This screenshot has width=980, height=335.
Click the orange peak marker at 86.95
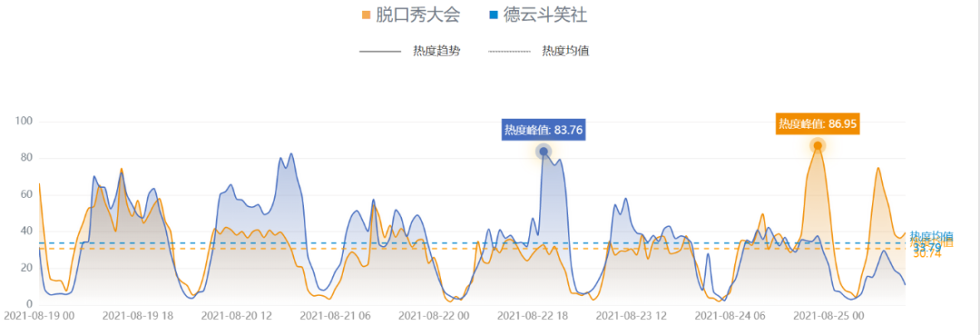[x=818, y=145]
